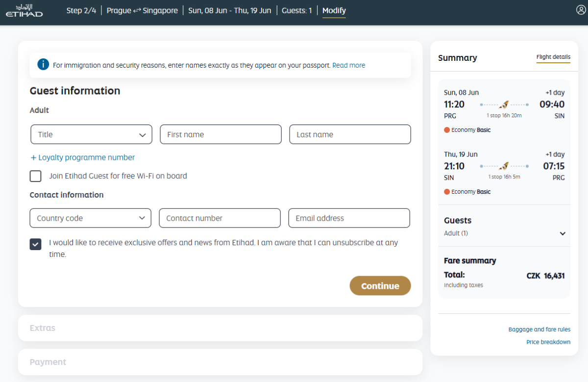
Task: Click the Etihad logo in header
Action: (24, 11)
